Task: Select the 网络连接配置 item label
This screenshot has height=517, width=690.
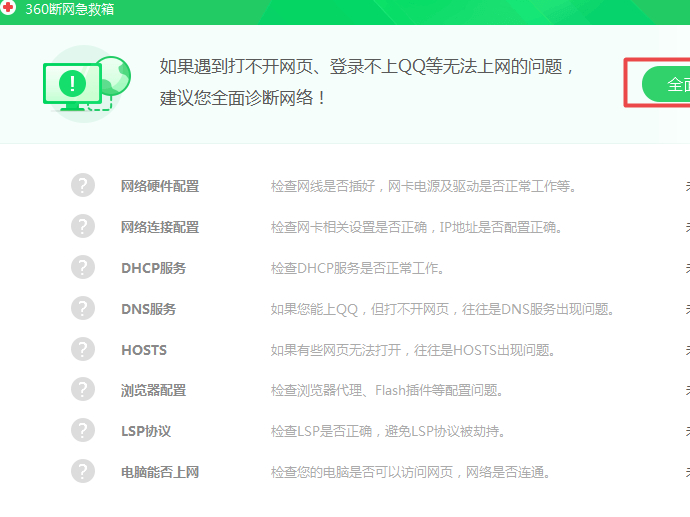Action: tap(160, 227)
